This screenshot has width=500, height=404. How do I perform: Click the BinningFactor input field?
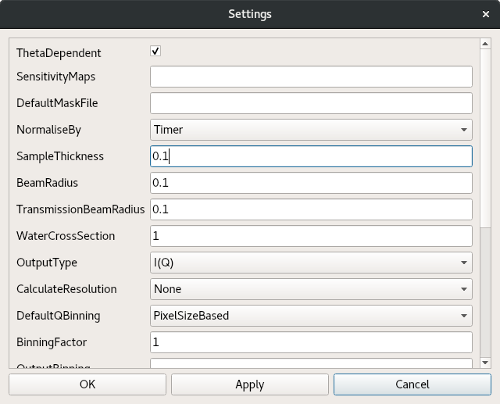pos(311,342)
